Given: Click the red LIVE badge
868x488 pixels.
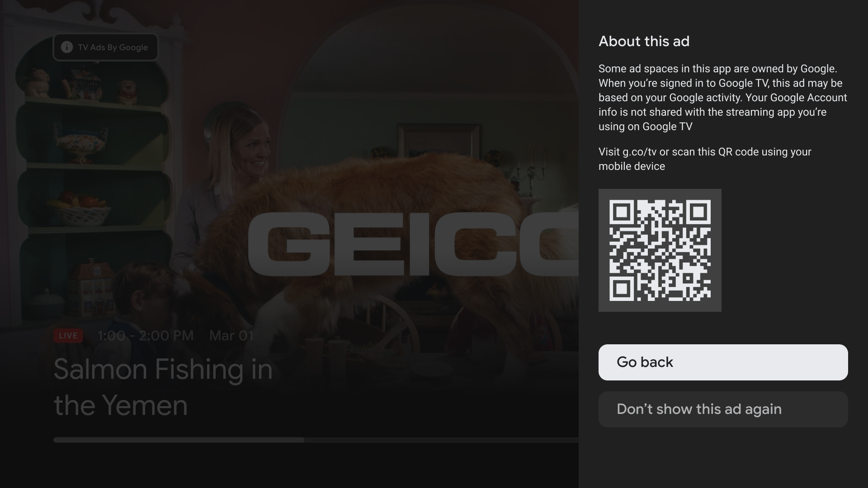Looking at the screenshot, I should (68, 336).
